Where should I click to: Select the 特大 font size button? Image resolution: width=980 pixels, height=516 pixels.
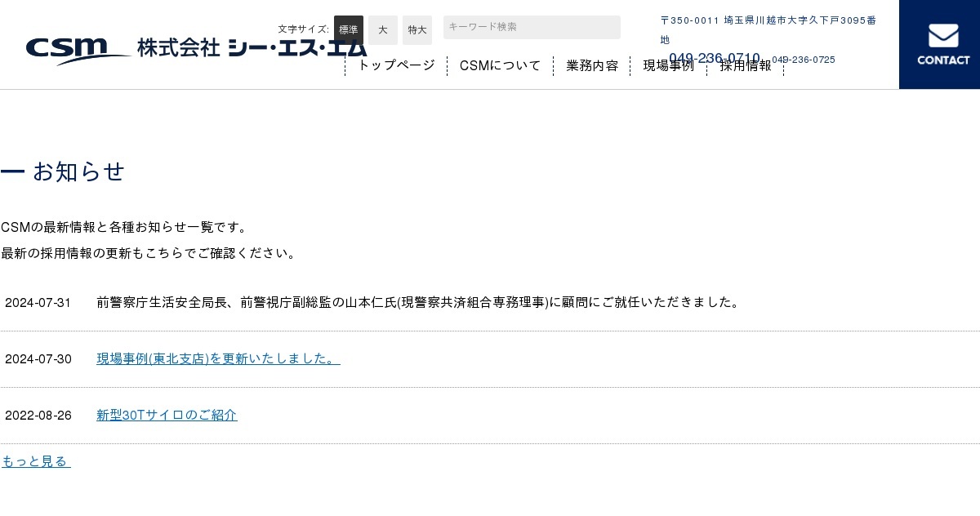417,30
